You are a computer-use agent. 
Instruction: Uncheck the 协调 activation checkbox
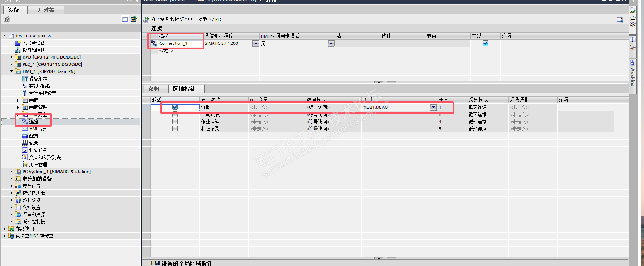point(175,107)
